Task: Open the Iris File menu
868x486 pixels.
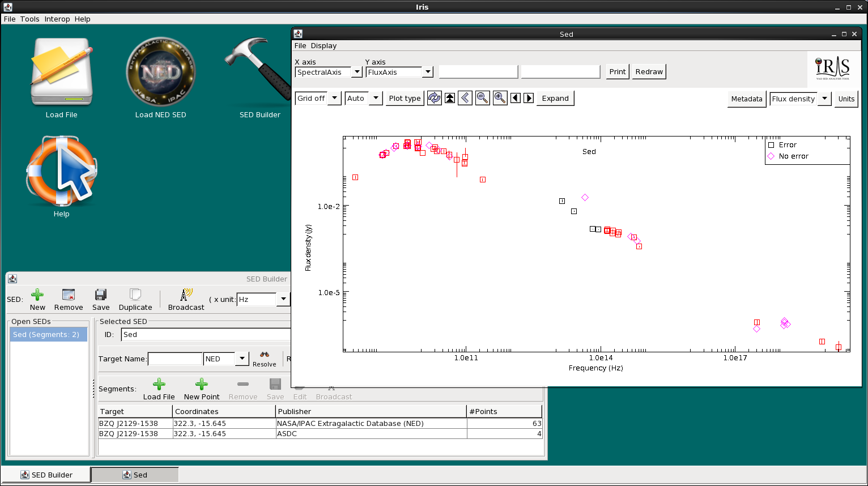Action: click(10, 19)
